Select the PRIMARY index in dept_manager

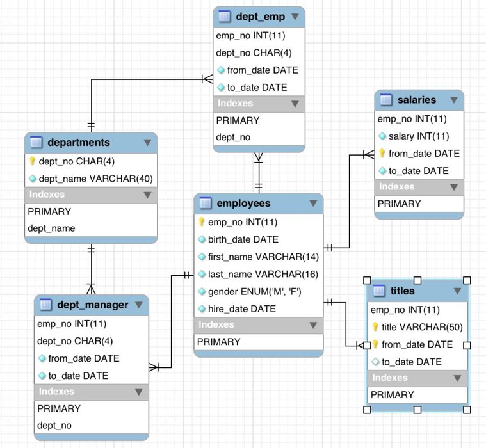point(92,409)
